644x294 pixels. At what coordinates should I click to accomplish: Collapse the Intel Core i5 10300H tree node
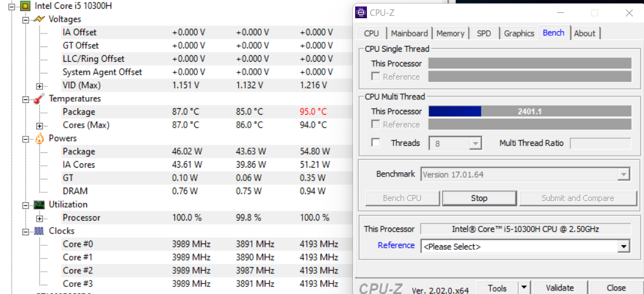pos(12,6)
